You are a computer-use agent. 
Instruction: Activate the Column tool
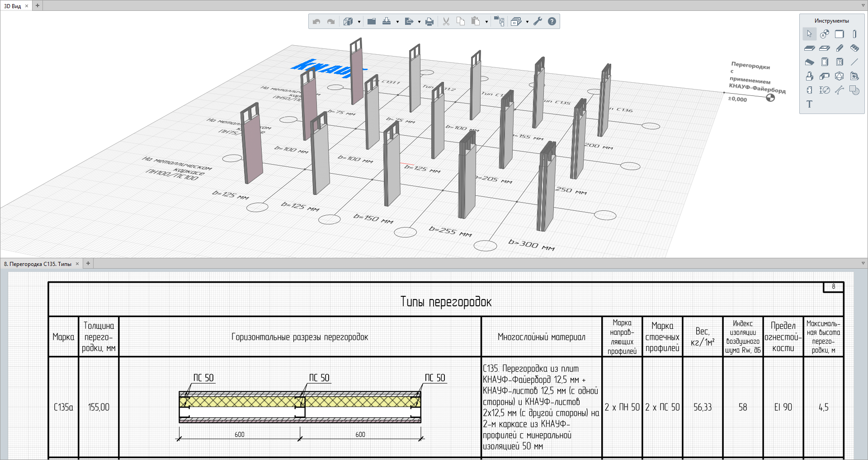[854, 34]
